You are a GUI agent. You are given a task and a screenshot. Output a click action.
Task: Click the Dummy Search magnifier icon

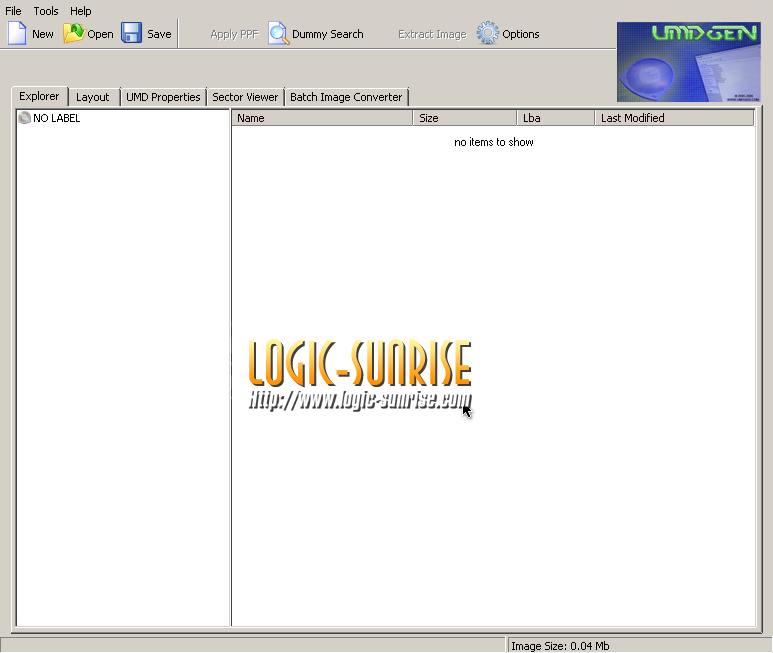[x=279, y=34]
